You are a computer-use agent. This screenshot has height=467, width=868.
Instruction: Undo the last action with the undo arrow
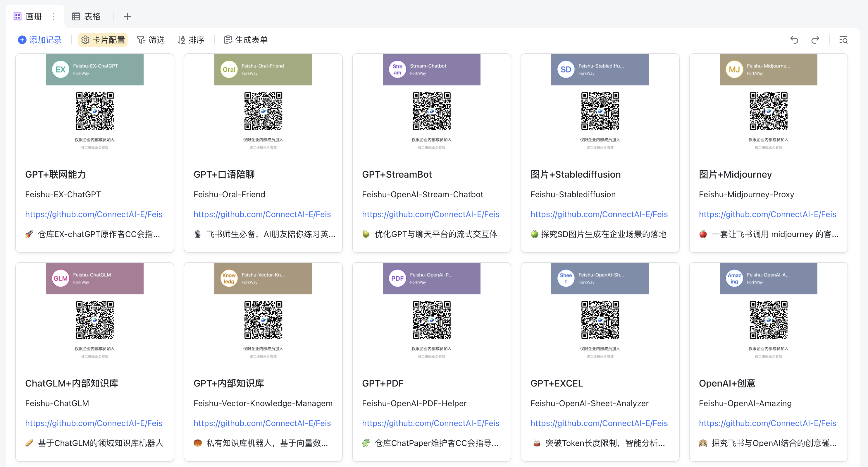pyautogui.click(x=795, y=40)
